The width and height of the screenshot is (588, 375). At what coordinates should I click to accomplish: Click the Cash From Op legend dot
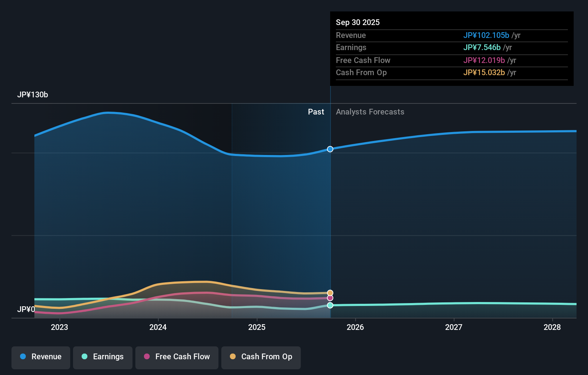[x=233, y=357]
